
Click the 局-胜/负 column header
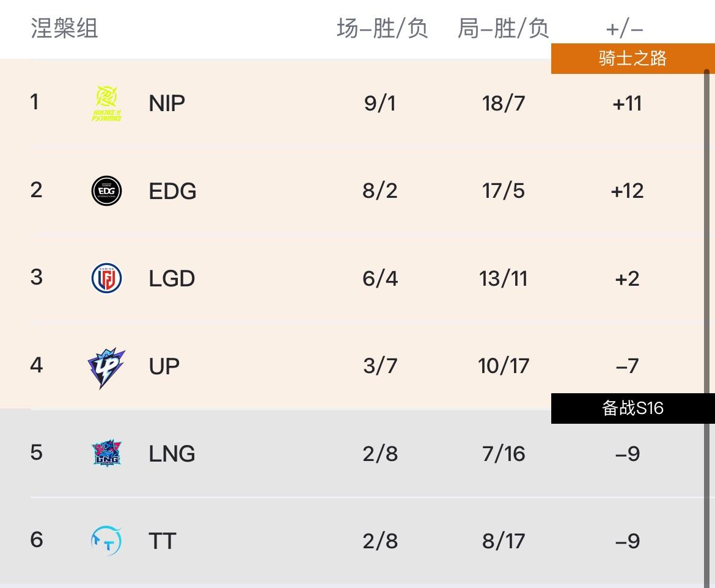[503, 29]
